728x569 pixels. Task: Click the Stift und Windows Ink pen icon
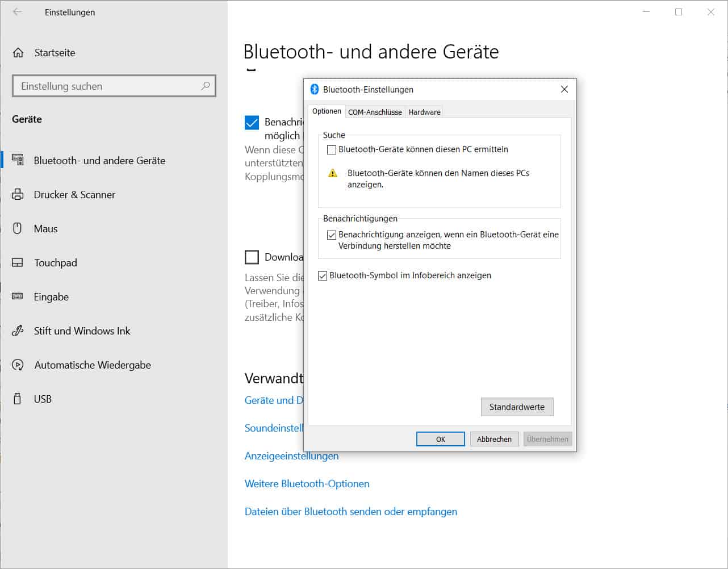pos(18,330)
